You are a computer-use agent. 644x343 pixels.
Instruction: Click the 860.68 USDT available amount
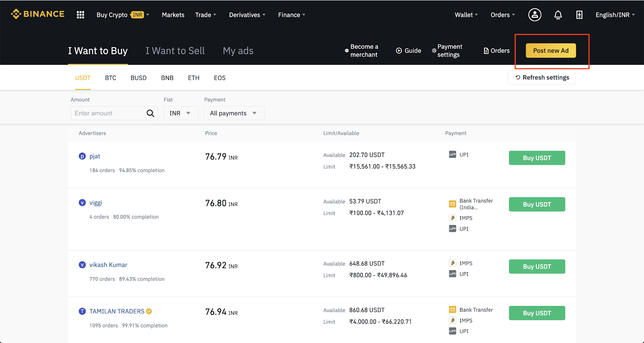(367, 310)
